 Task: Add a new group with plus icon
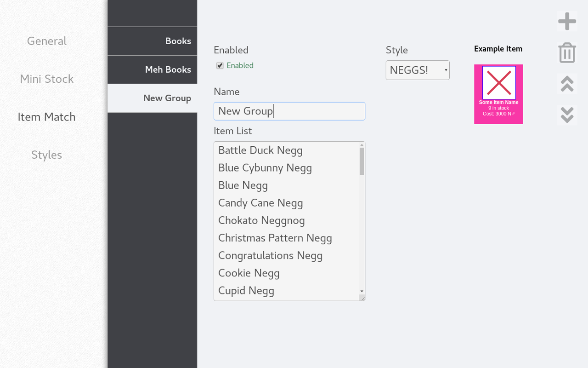pyautogui.click(x=567, y=21)
